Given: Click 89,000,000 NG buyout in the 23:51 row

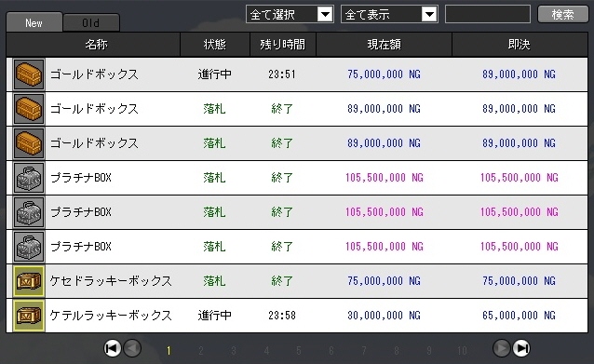Looking at the screenshot, I should pyautogui.click(x=519, y=74).
